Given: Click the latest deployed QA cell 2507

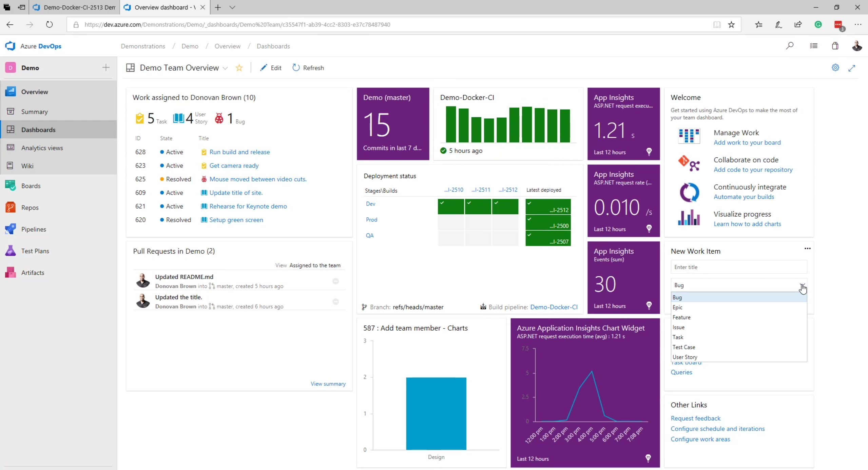Looking at the screenshot, I should tap(548, 238).
